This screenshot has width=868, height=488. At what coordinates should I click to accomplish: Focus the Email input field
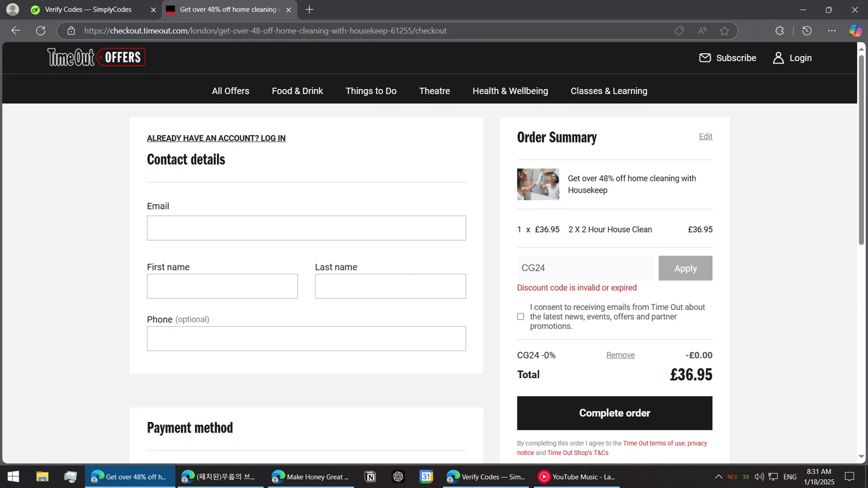(x=306, y=228)
